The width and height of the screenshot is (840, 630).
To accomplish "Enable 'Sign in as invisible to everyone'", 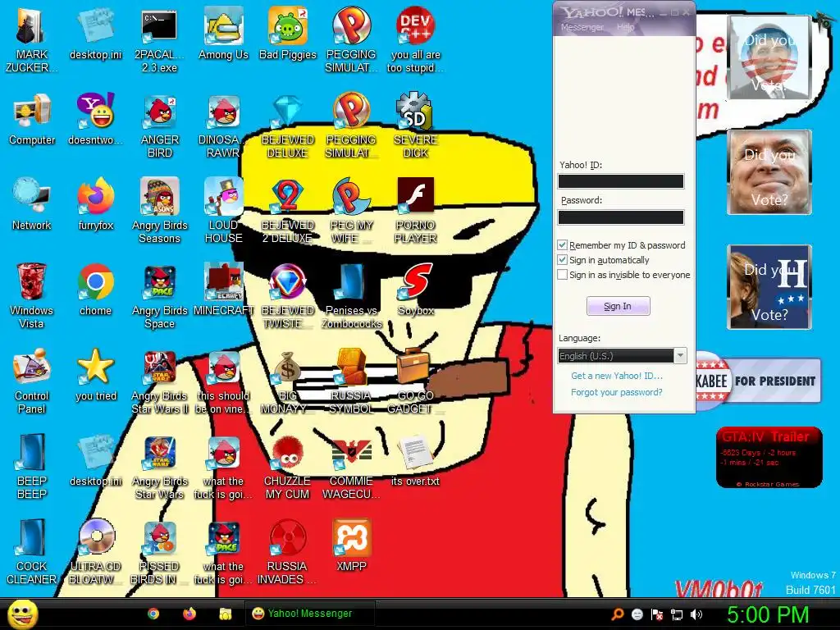I will pos(562,275).
